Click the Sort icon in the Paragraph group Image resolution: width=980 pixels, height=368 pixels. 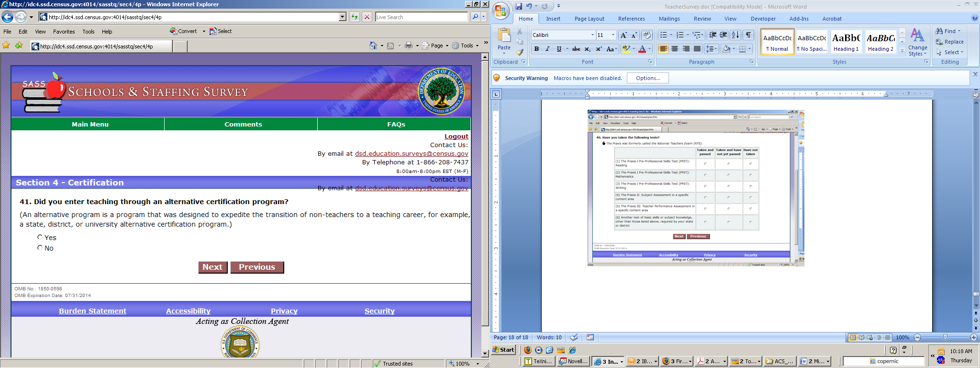point(735,35)
